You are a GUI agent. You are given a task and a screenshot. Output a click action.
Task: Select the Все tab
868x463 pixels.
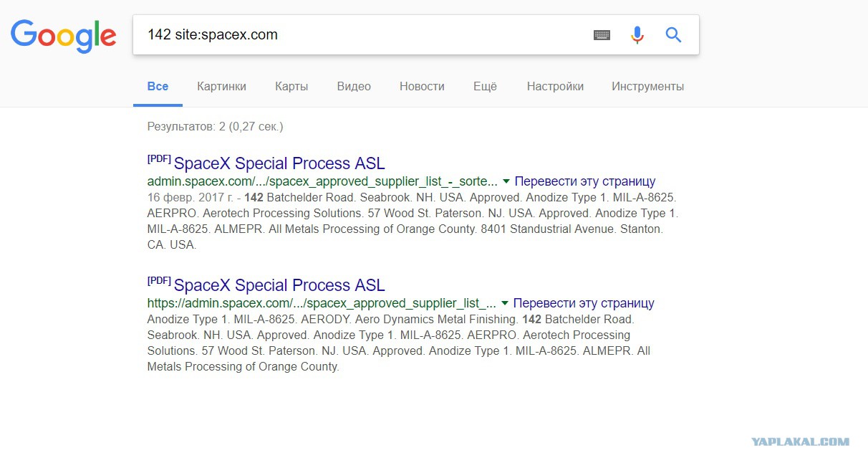coord(158,86)
